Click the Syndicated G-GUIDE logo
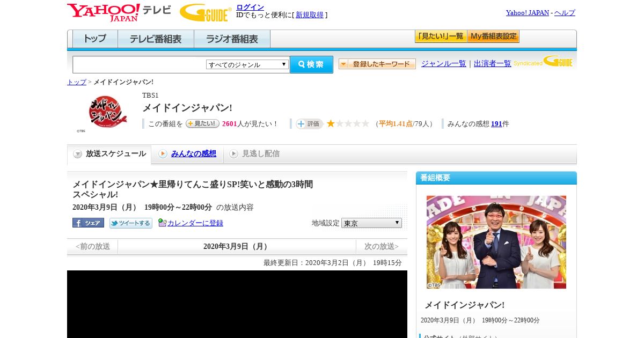This screenshot has height=338, width=644. click(x=543, y=61)
